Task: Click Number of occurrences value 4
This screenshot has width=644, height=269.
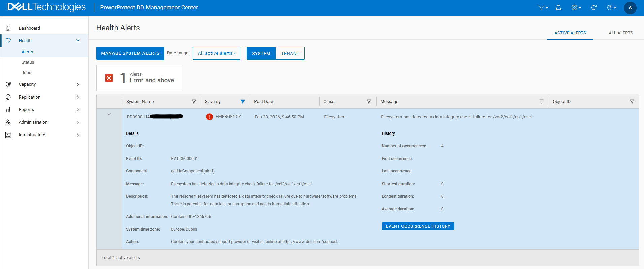Action: (x=442, y=146)
